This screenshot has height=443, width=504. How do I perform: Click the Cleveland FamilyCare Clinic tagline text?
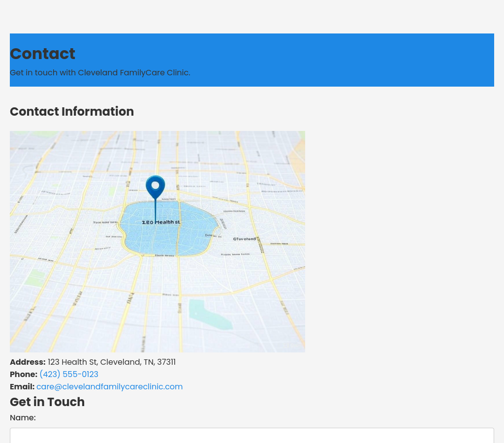(100, 73)
